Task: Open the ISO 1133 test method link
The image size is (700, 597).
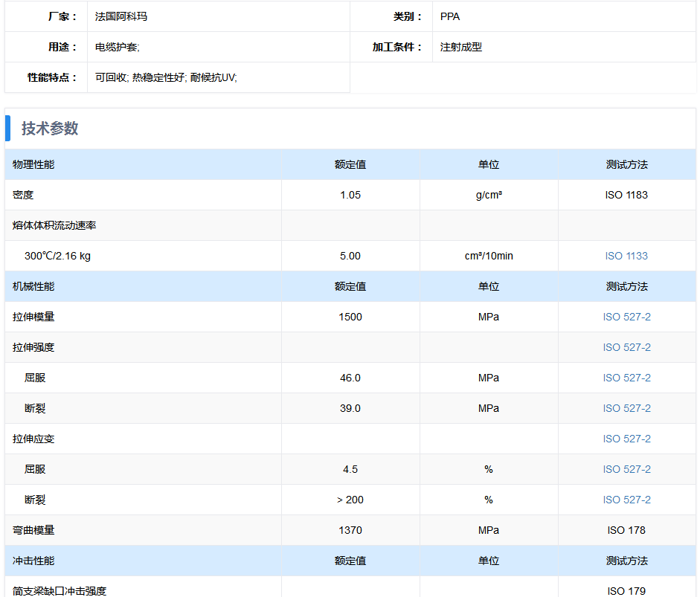Action: [626, 256]
